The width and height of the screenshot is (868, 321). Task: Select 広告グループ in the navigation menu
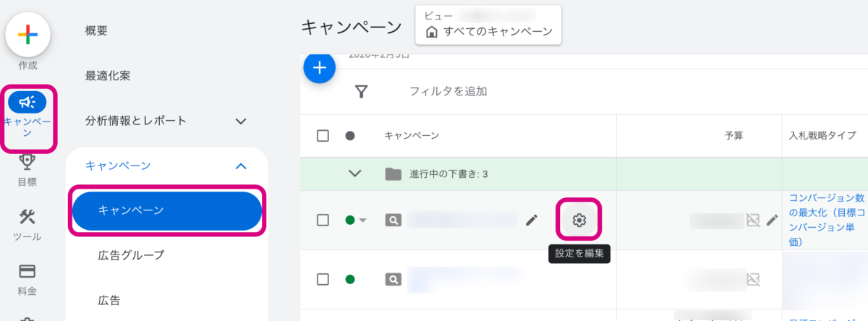(x=131, y=254)
